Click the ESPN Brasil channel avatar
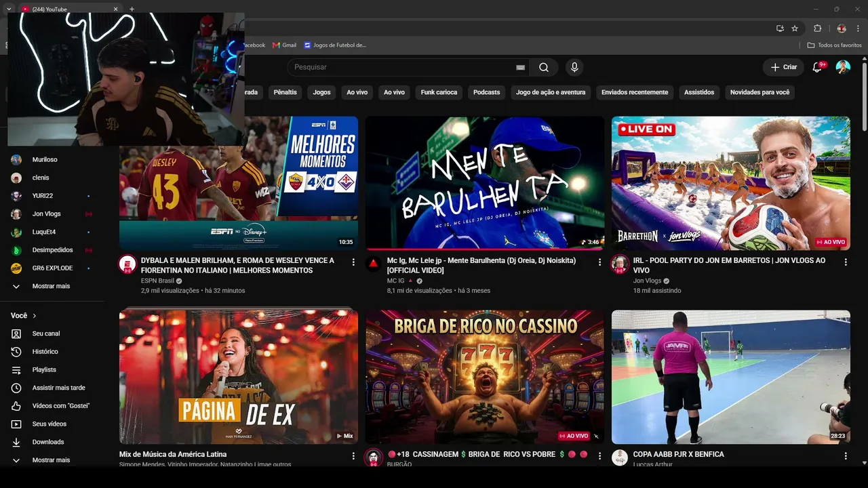The image size is (868, 488). (x=127, y=264)
